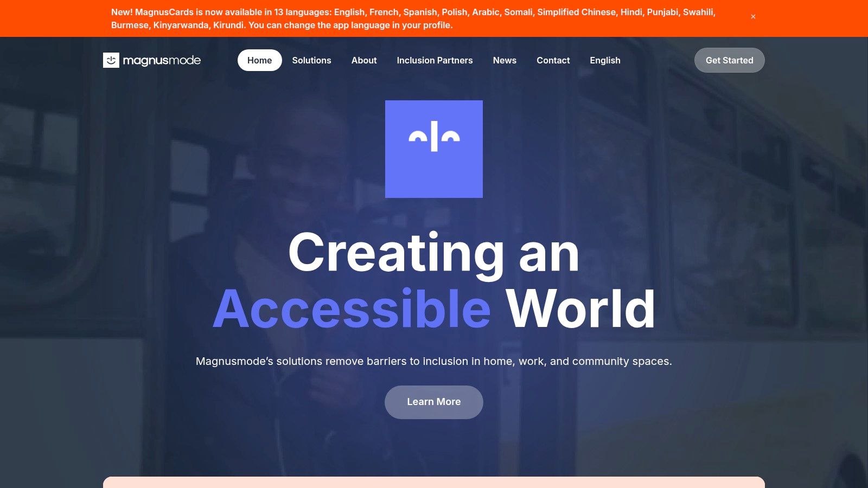The image size is (868, 488).
Task: Open the About menu
Action: coord(364,60)
